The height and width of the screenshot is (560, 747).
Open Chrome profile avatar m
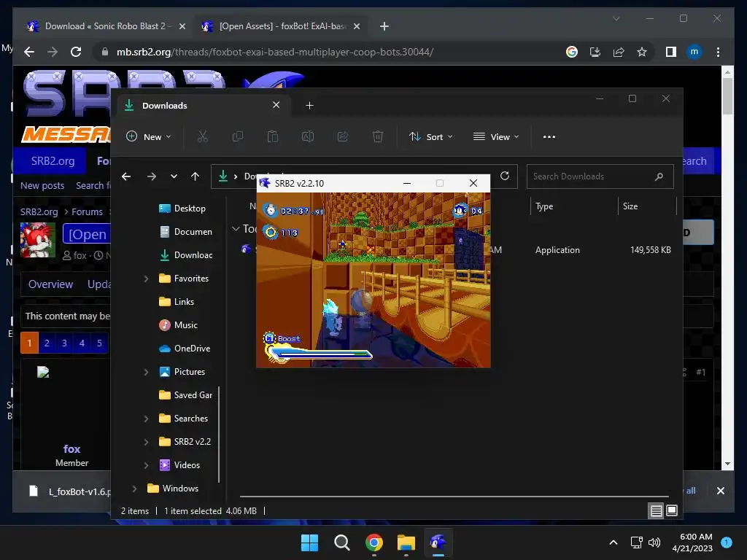[x=694, y=52]
